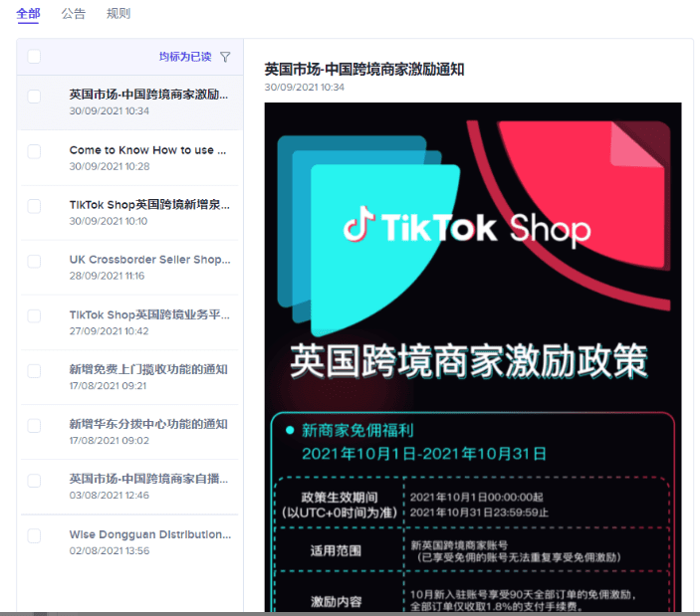Open UK Crossborder Seller Shop message
The image size is (700, 616).
tap(129, 268)
